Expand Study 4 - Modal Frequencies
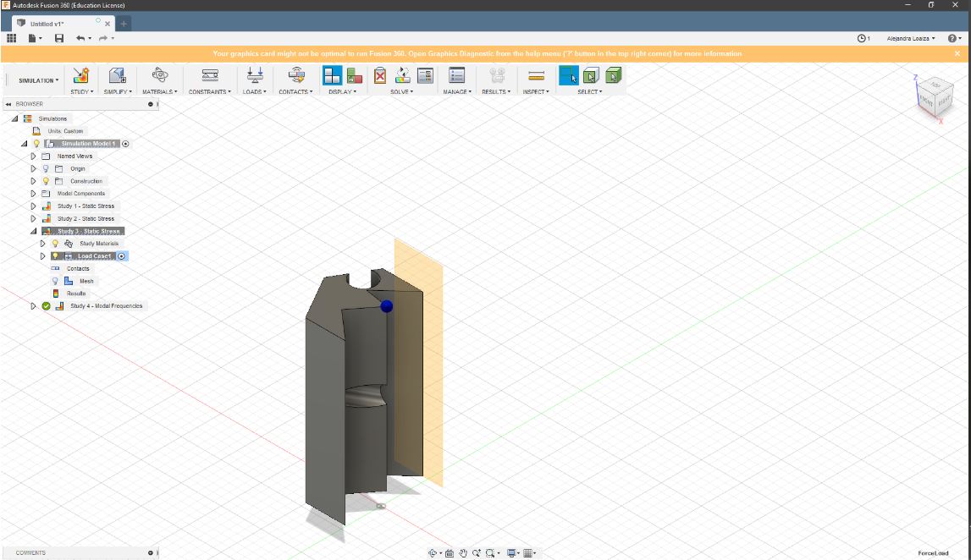The image size is (971, 560). 34,306
